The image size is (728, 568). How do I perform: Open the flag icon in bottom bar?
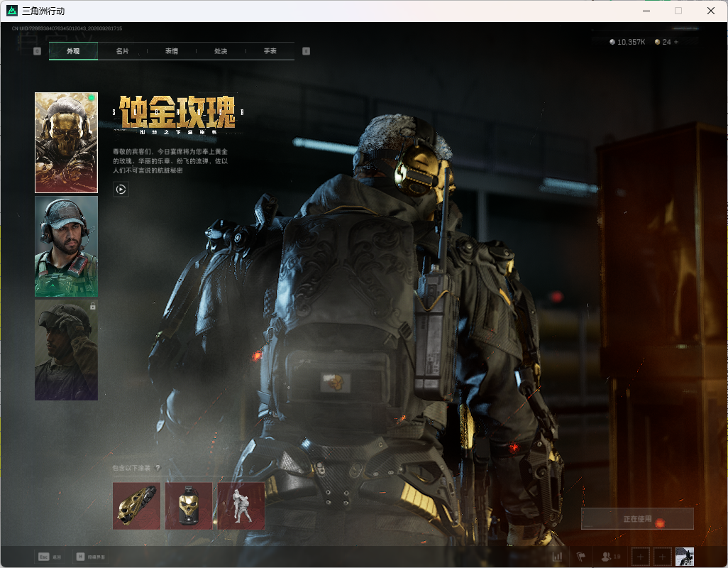point(581,557)
